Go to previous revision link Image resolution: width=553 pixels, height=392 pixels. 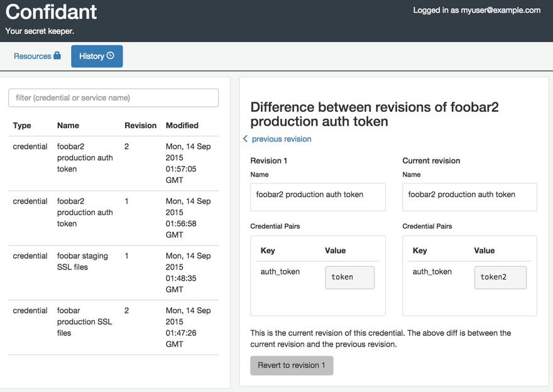(x=281, y=139)
